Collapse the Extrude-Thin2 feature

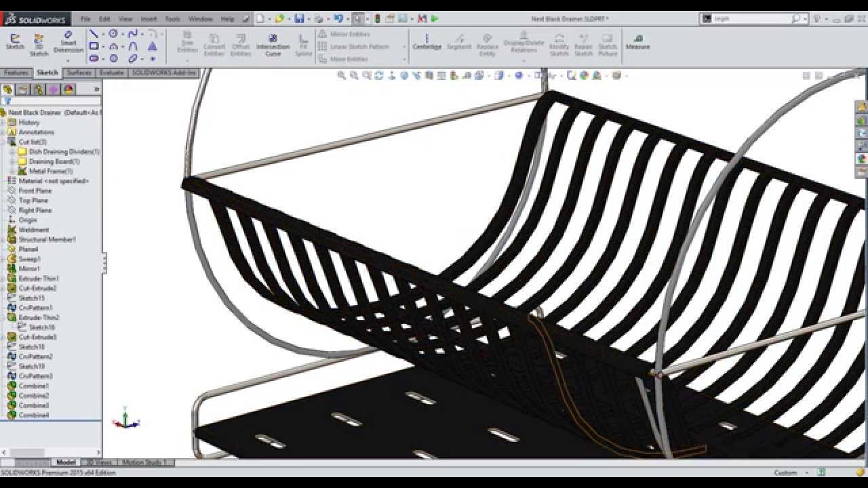[3, 317]
